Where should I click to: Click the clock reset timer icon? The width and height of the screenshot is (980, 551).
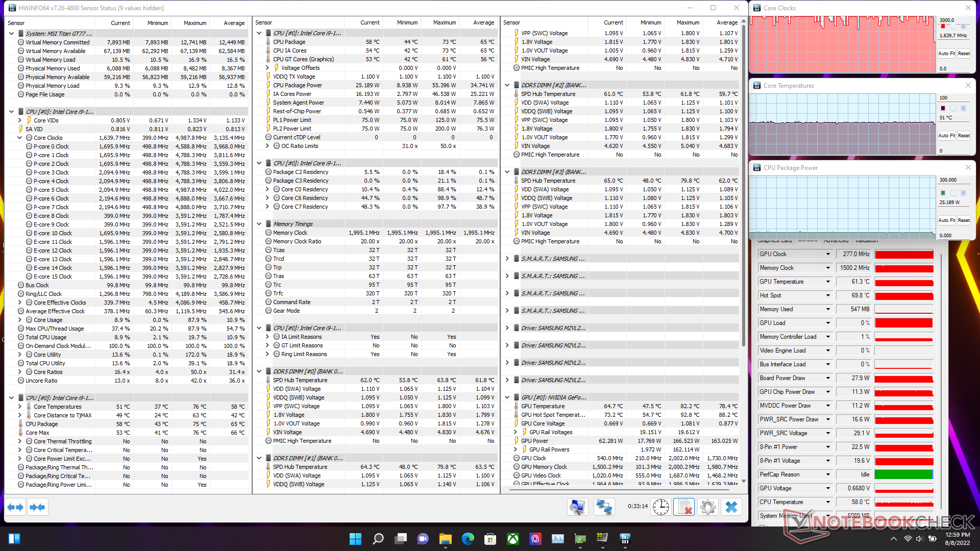661,507
